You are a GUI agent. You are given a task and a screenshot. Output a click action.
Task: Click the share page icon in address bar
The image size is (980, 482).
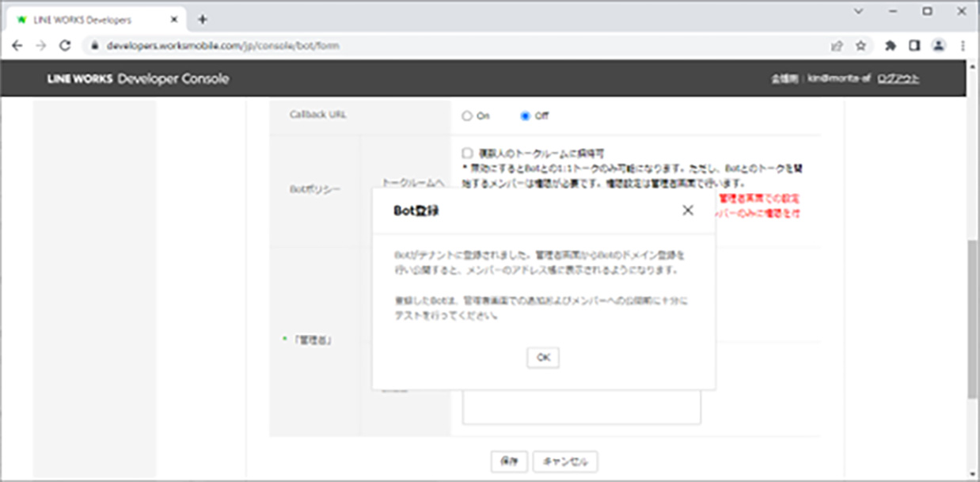[x=837, y=46]
